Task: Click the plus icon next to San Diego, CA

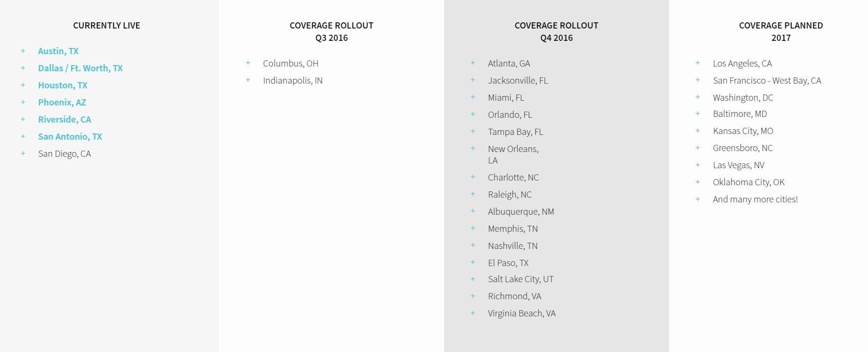Action: click(x=23, y=153)
